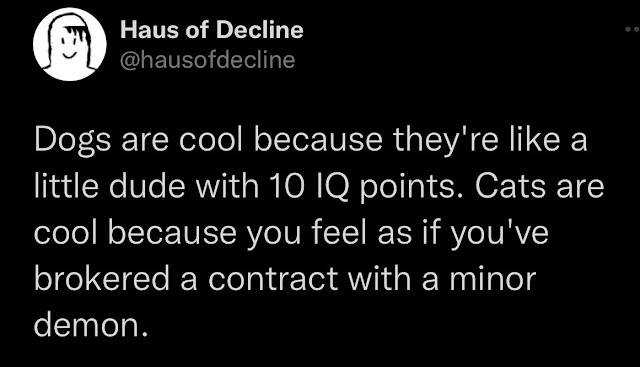Click "Decline" in the display name
The width and height of the screenshot is (640, 367).
click(x=260, y=30)
